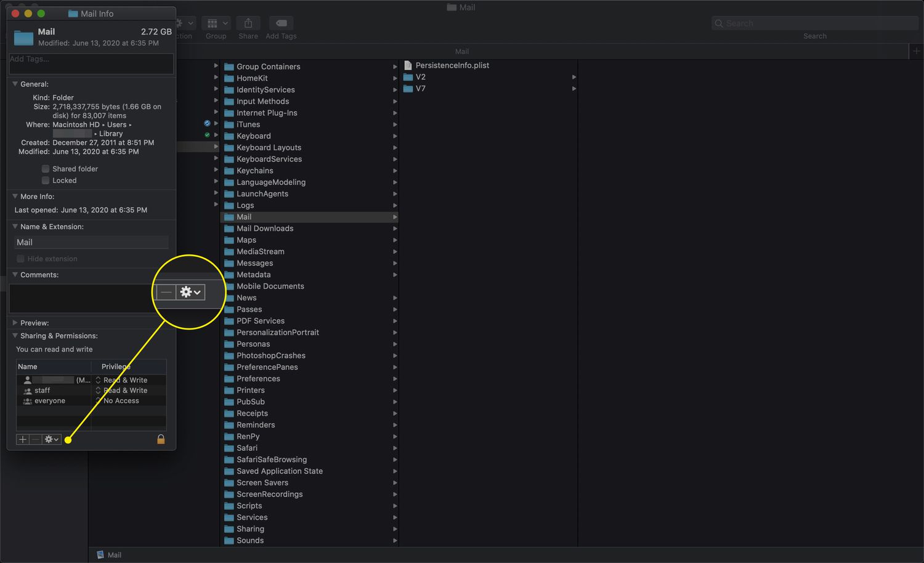Select the Keyboard Layouts folder
The width and height of the screenshot is (924, 563).
309,148
